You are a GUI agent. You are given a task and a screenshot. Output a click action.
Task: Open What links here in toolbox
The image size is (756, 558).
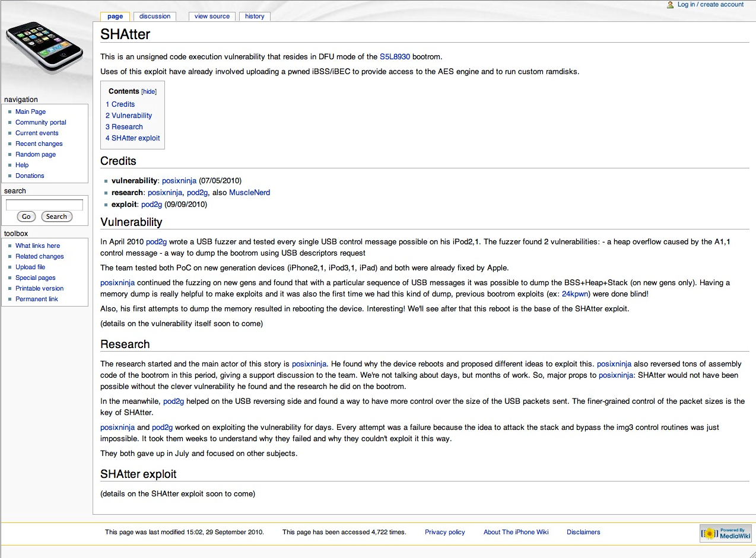(x=37, y=246)
